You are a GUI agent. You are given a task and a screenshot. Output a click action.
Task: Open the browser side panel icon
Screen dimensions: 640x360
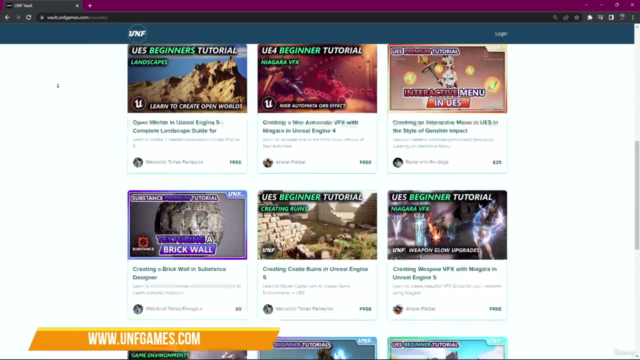611,18
